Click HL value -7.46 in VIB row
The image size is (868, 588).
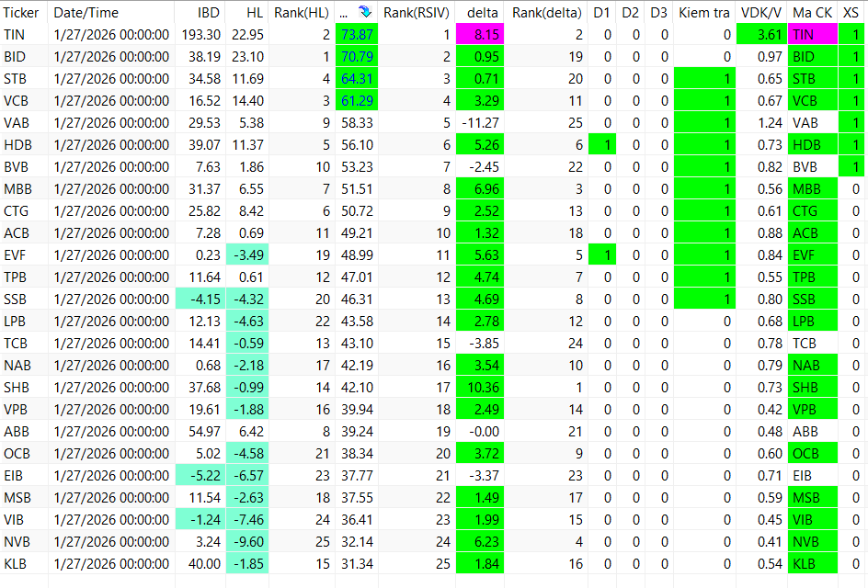(247, 520)
